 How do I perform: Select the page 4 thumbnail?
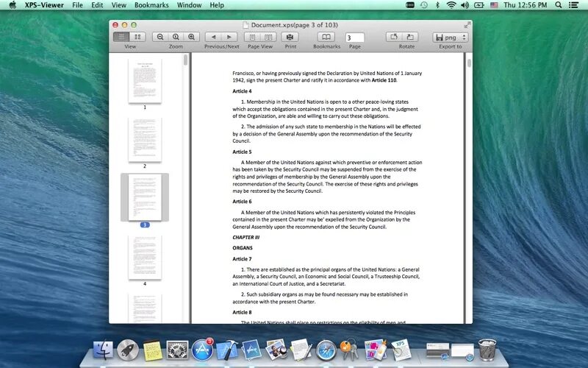point(145,258)
